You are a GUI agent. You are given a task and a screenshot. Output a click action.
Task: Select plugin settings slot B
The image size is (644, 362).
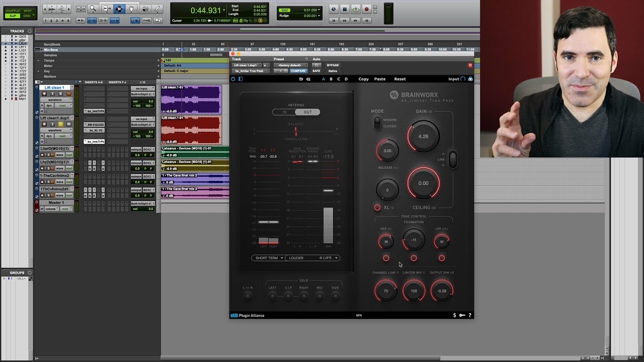point(331,79)
